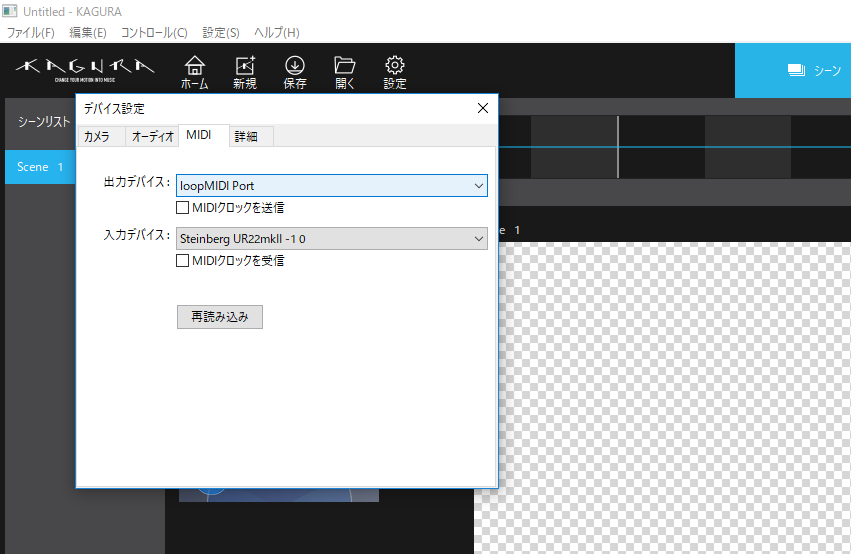Click the KAGURA app icon in title bar
This screenshot has width=851, height=554.
pos(10,11)
